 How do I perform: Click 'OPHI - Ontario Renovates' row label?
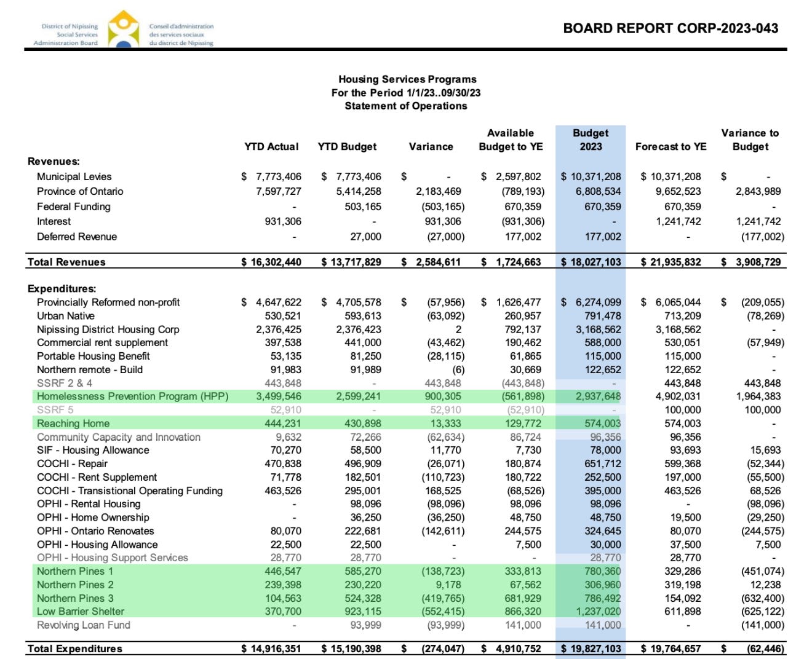coord(95,531)
